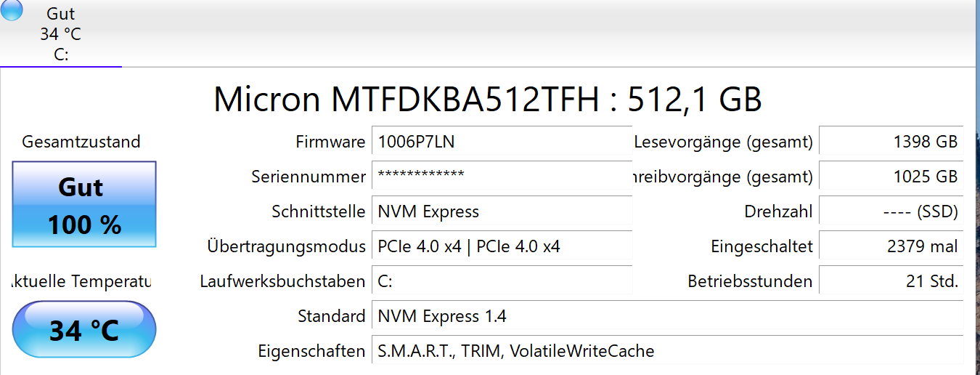The height and width of the screenshot is (375, 980).
Task: Click the Standard NVM Express 1.4 field
Action: point(666,316)
